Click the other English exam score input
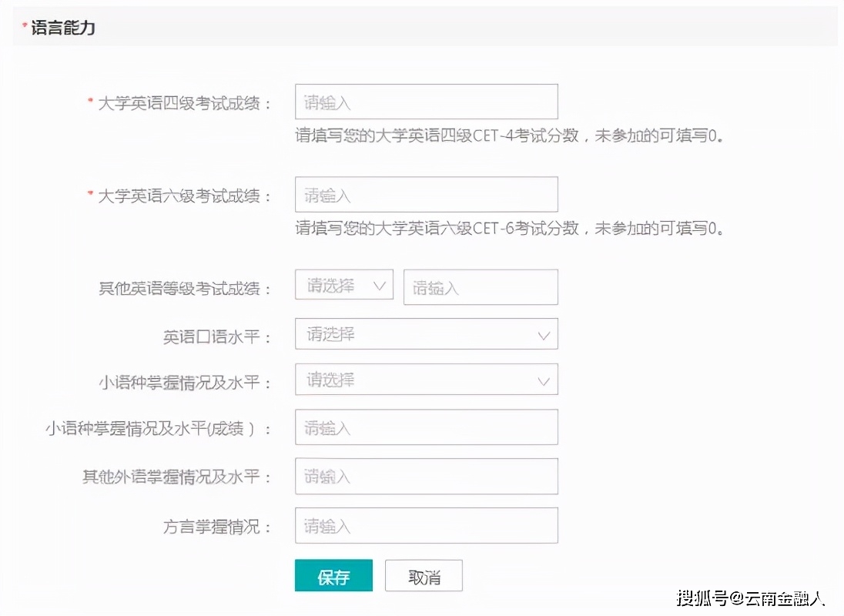The image size is (844, 616). click(480, 287)
